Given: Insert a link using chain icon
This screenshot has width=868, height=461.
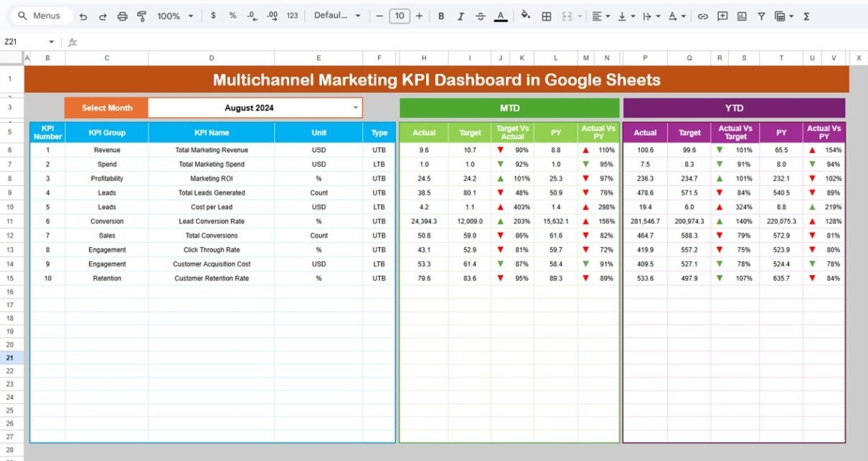Looking at the screenshot, I should click(x=703, y=16).
